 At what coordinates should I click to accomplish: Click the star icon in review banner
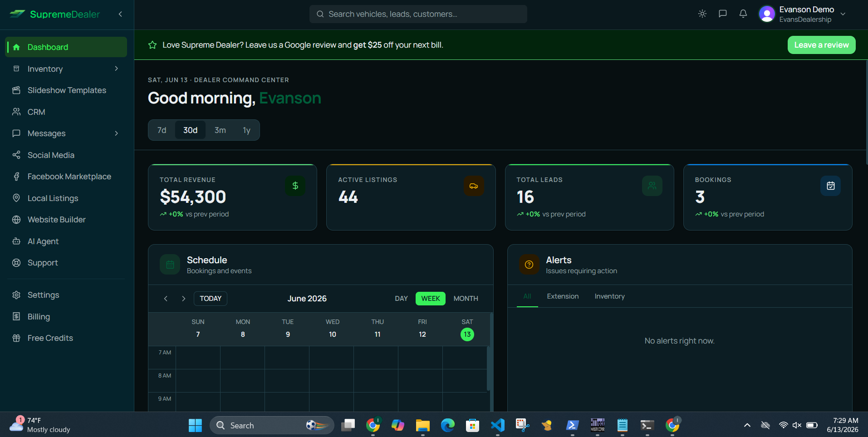click(152, 45)
